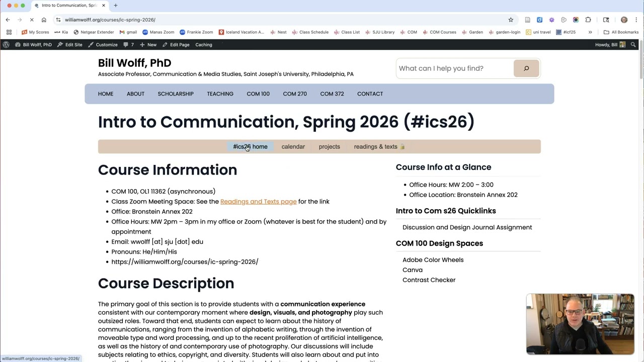Click the address bar URL

coord(110,20)
